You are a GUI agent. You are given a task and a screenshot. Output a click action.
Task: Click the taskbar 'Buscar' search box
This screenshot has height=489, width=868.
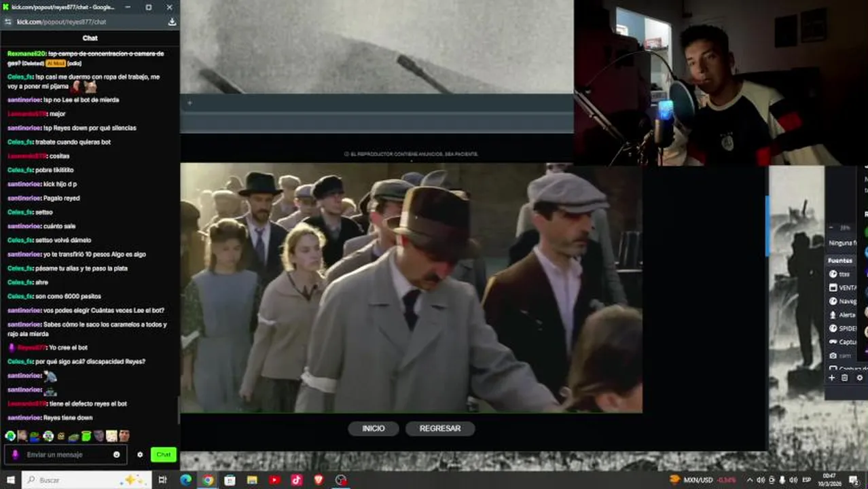click(x=87, y=480)
